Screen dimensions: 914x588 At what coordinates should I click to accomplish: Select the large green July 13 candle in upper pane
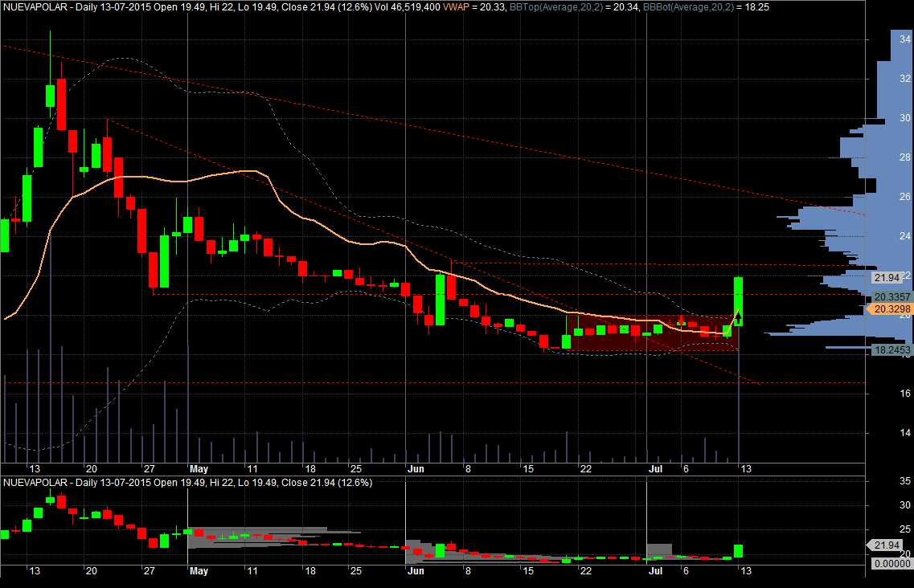(x=738, y=301)
